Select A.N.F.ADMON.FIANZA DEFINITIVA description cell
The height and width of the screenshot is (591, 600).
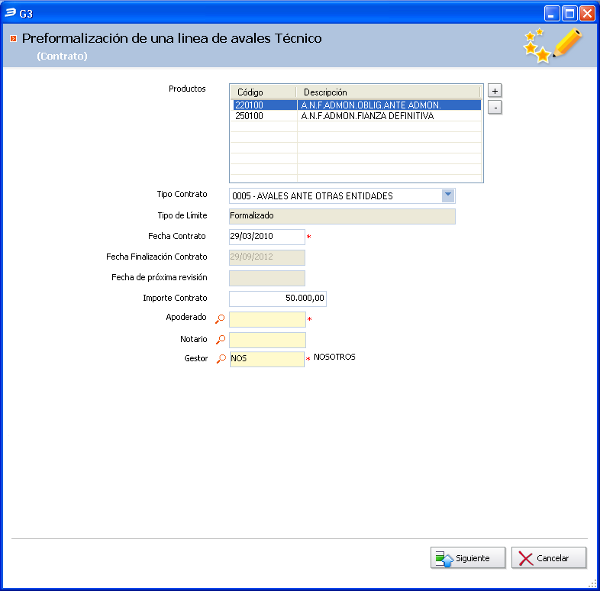[389, 116]
